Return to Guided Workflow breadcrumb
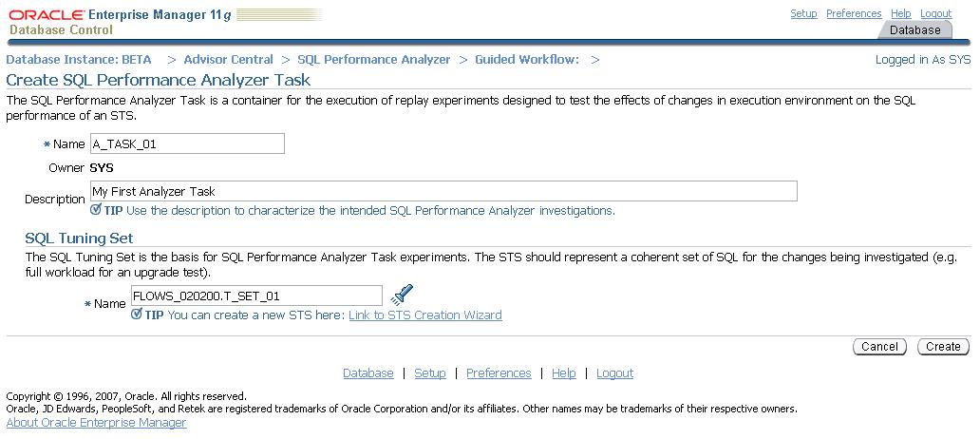 pos(526,59)
